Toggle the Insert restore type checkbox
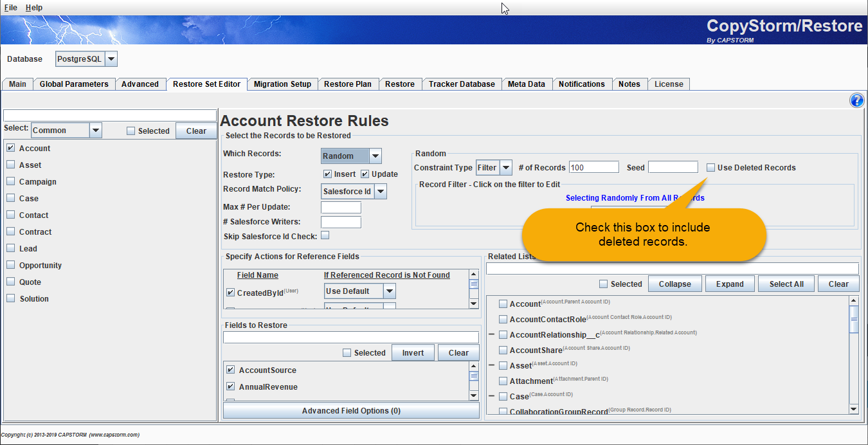 (327, 174)
